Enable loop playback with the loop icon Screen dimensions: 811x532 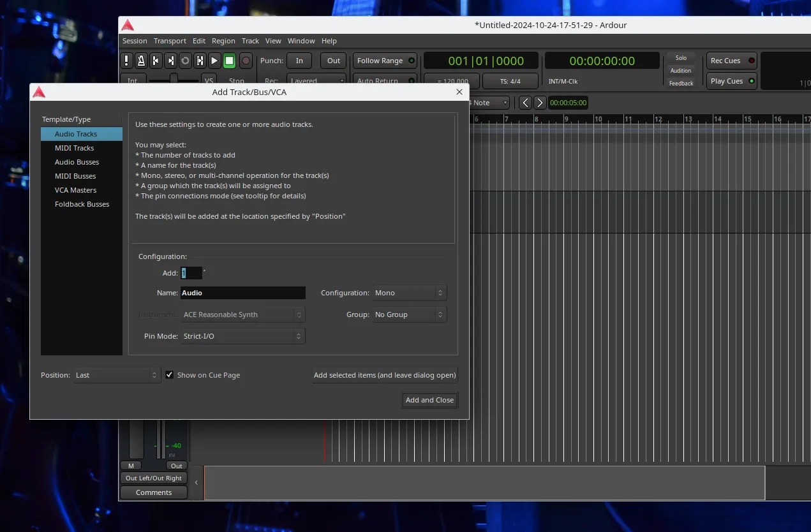(x=185, y=61)
